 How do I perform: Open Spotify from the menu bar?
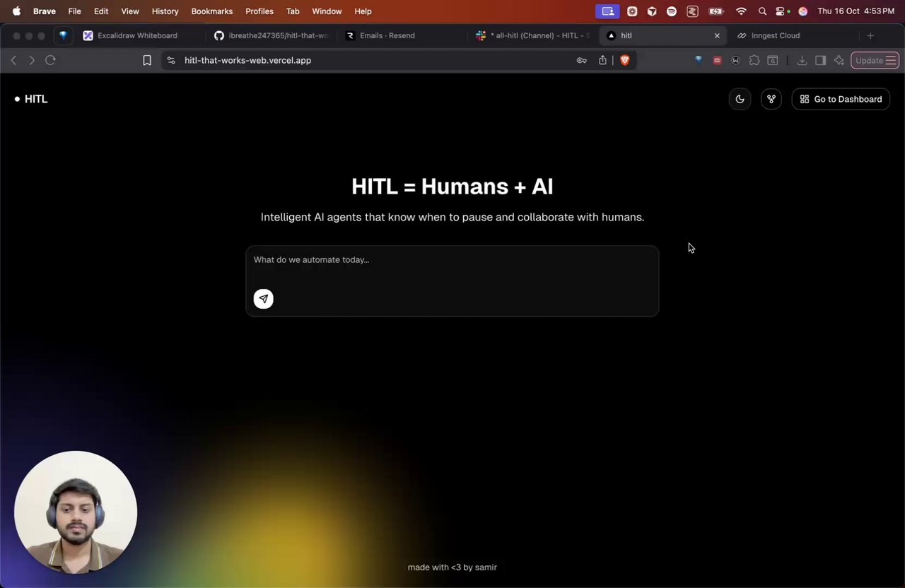point(672,11)
